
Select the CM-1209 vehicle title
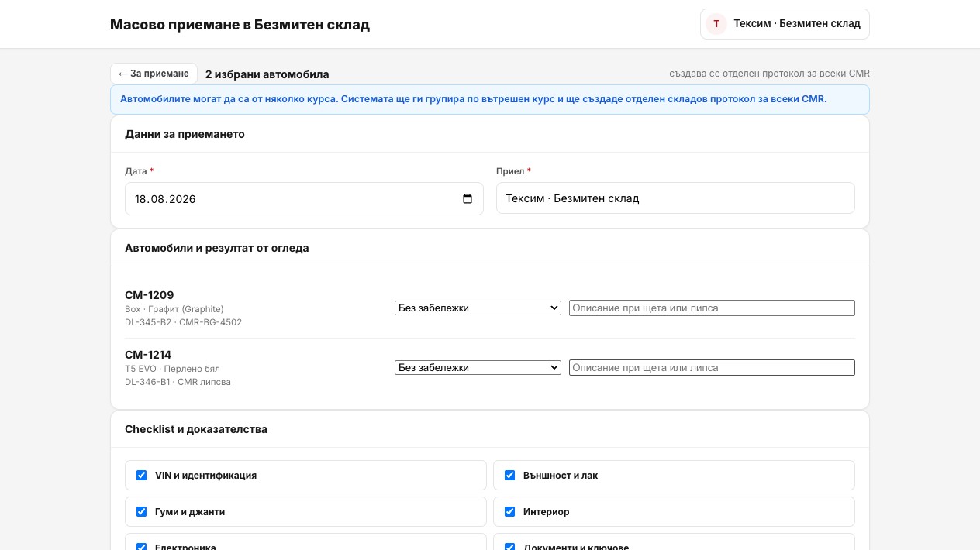150,295
